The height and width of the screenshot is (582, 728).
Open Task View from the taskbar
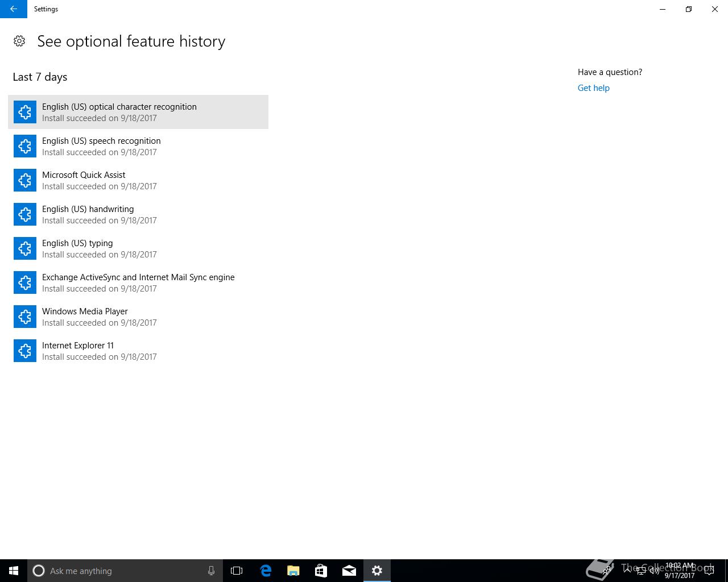pos(237,571)
